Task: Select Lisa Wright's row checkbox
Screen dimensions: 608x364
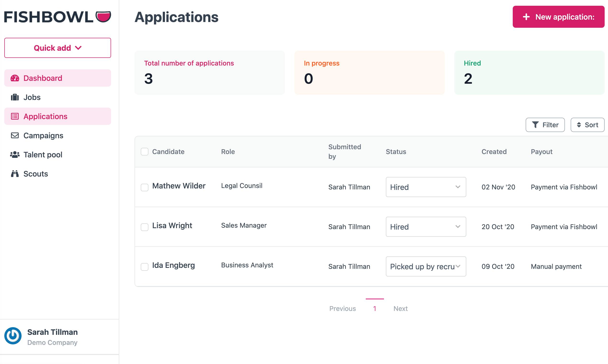Action: (145, 227)
